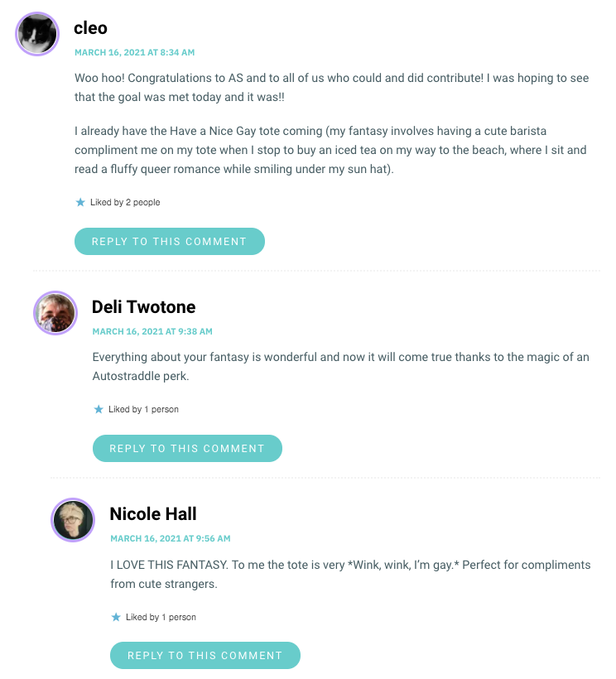Click cleo's comment text about the tote
The height and width of the screenshot is (679, 616).
pyautogui.click(x=331, y=150)
